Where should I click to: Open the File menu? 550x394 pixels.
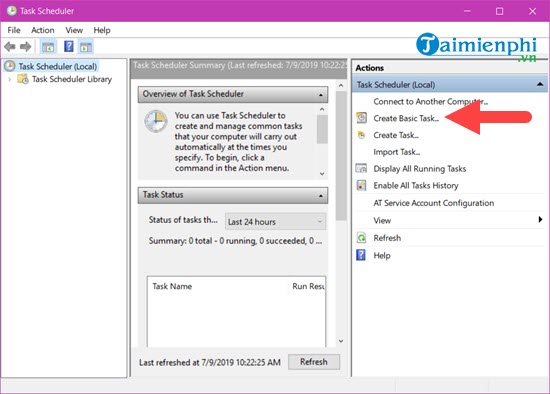[x=14, y=30]
